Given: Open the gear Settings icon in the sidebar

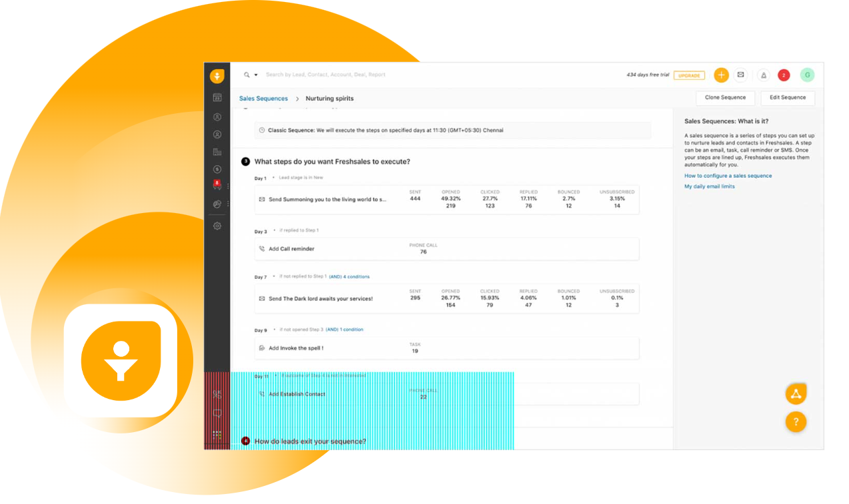Looking at the screenshot, I should (x=217, y=226).
